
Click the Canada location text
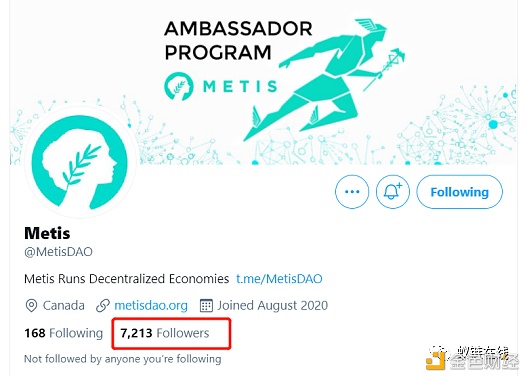tap(64, 305)
